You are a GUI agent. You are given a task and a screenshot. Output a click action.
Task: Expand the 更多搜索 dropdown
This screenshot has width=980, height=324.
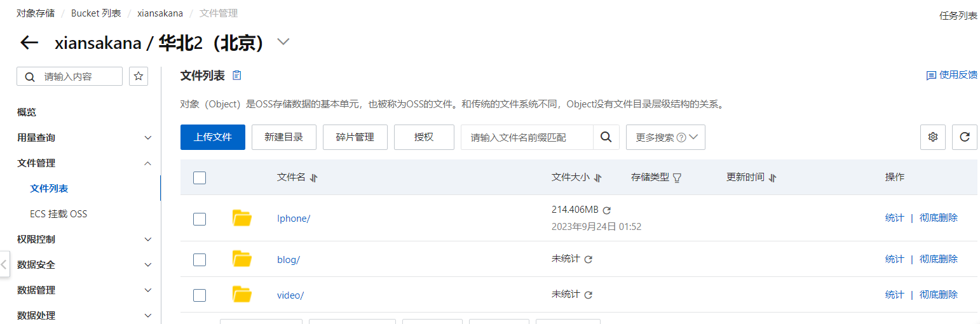[x=665, y=137]
